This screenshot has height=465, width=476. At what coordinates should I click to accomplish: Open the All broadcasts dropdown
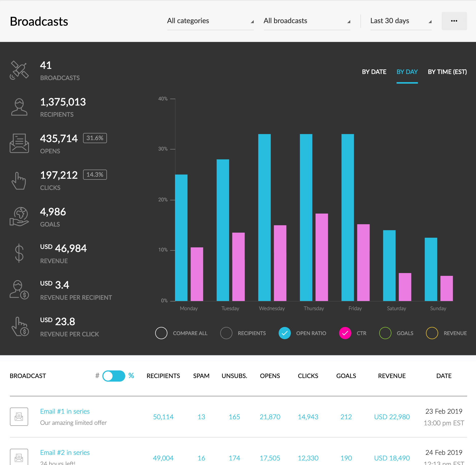pos(307,21)
